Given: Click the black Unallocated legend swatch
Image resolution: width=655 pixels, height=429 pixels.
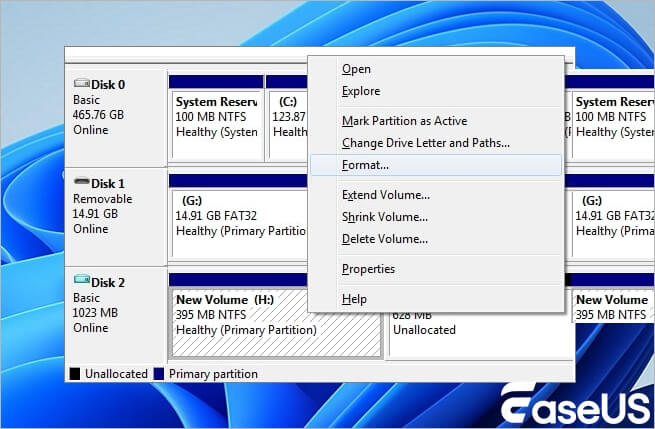Looking at the screenshot, I should click(75, 374).
